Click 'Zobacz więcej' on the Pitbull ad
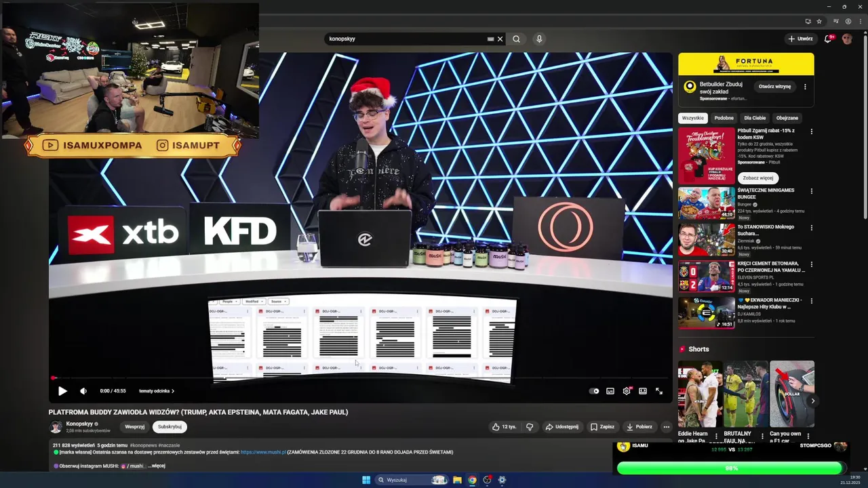The width and height of the screenshot is (868, 488). click(x=758, y=178)
